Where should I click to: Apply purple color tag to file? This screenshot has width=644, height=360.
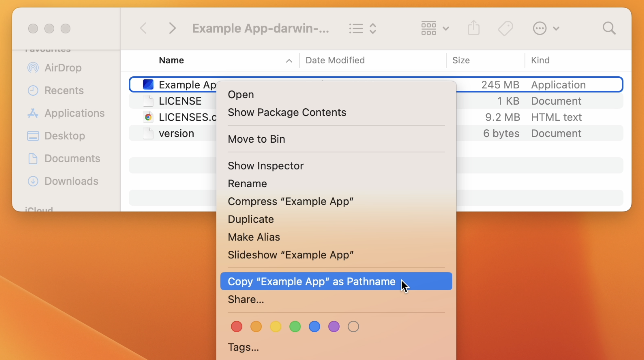point(334,326)
